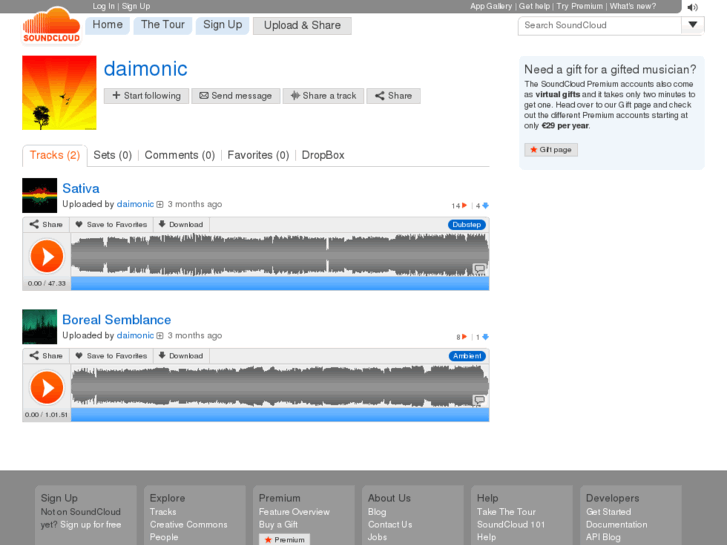
Task: Share the Boreal Semblance track
Action: pos(46,356)
